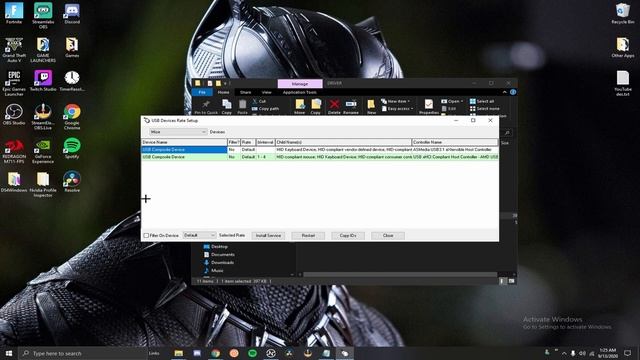Viewport: 640px width, 360px height.
Task: Open the Recycle Bin on desktop
Action: point(623,13)
